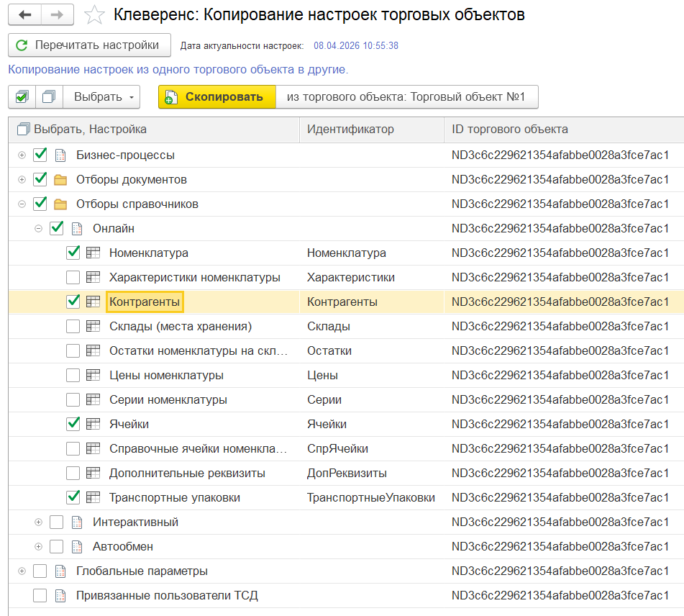The image size is (684, 616).
Task: Expand the Автообмен tree node
Action: coord(38,547)
